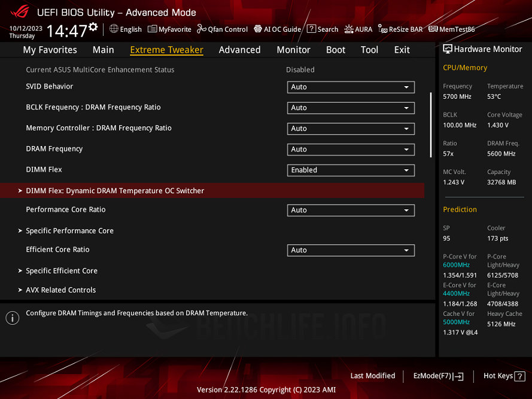
Task: Open the SVID Behavior dropdown
Action: tap(351, 87)
